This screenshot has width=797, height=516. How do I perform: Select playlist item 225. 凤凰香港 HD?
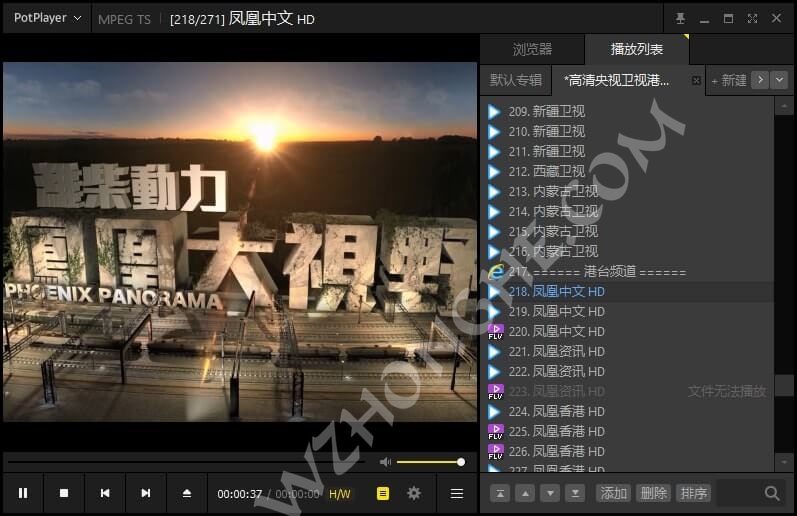click(629, 431)
